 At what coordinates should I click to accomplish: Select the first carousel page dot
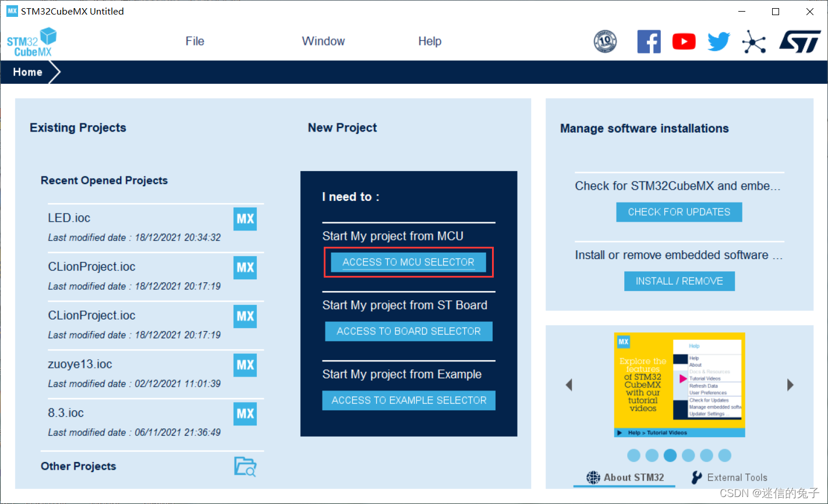coord(634,455)
